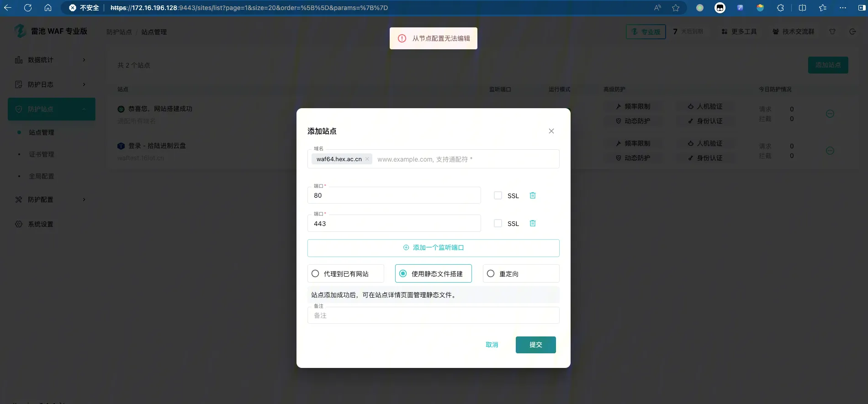The image size is (868, 404).
Task: Click the 备注 remark input field
Action: pyautogui.click(x=433, y=315)
